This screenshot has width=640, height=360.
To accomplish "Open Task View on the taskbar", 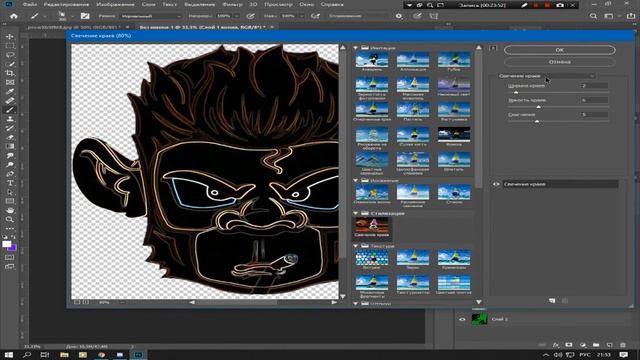I will [x=45, y=355].
